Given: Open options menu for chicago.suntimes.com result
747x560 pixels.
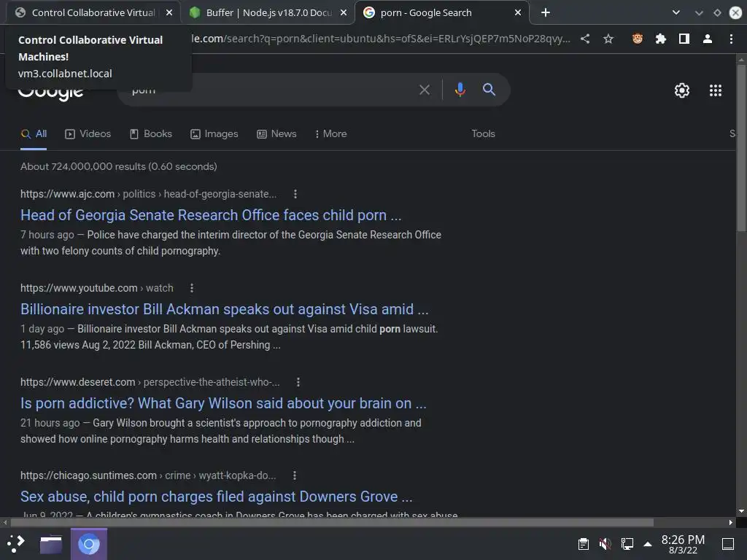Looking at the screenshot, I should (295, 475).
